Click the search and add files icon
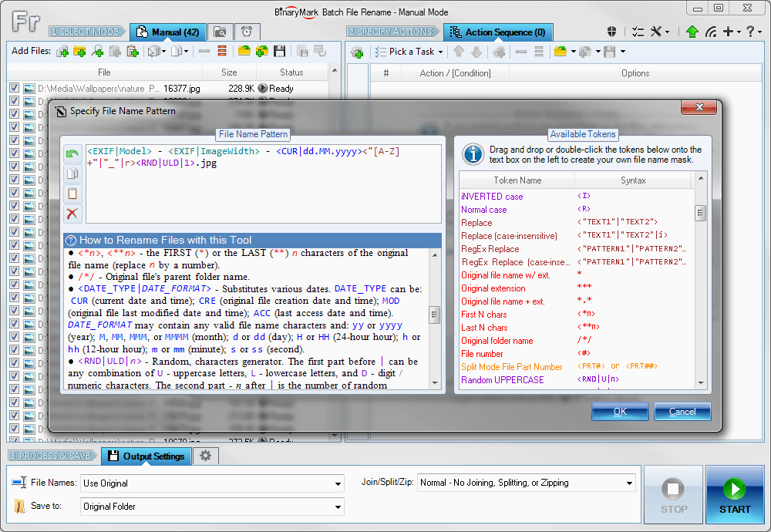The width and height of the screenshot is (771, 532). (97, 51)
